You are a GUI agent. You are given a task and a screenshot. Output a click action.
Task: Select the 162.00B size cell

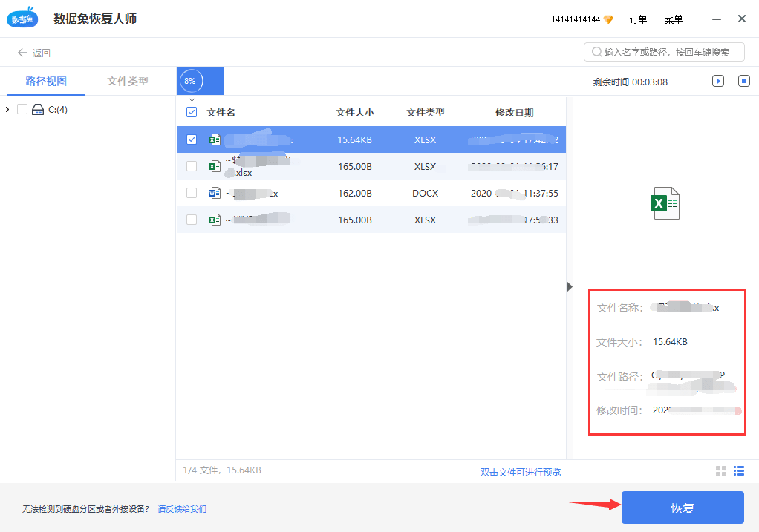click(x=355, y=193)
